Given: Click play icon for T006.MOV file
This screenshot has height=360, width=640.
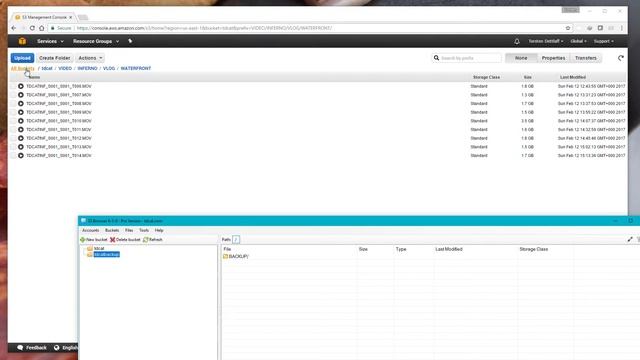Looking at the screenshot, I should pyautogui.click(x=20, y=86).
